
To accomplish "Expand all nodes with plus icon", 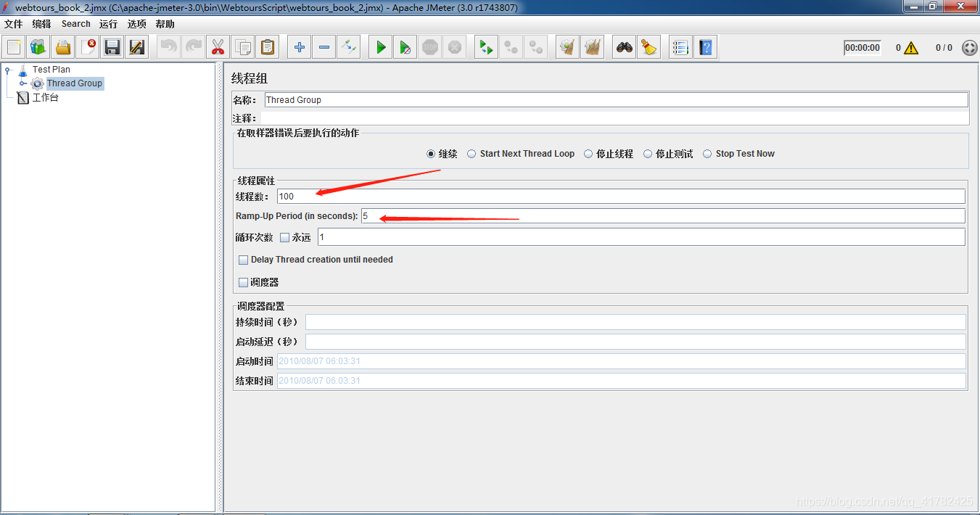I will point(300,48).
